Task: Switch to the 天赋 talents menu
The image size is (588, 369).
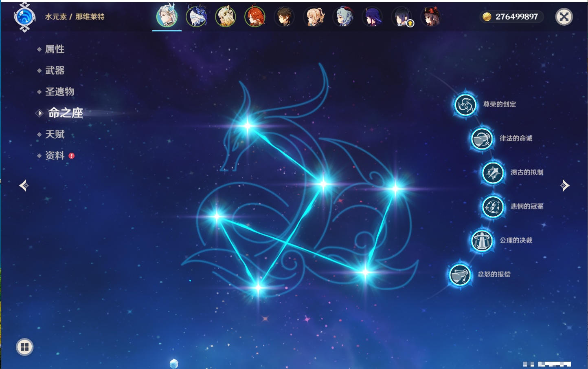Action: 55,135
